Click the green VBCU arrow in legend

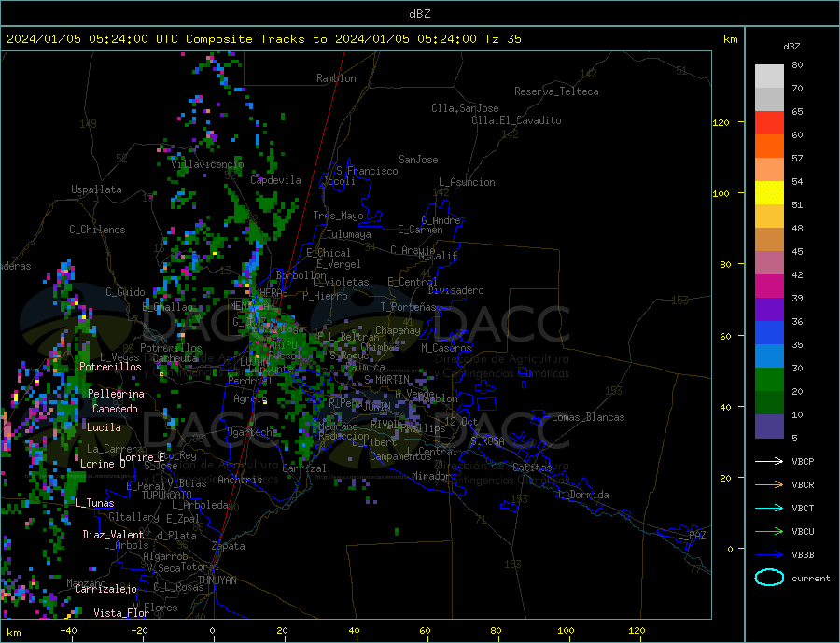pos(769,532)
